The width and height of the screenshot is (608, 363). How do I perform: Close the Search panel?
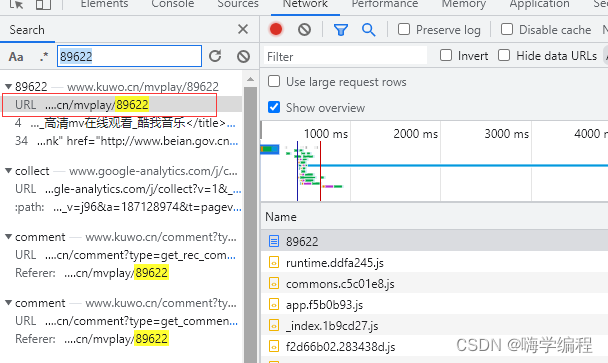243,29
